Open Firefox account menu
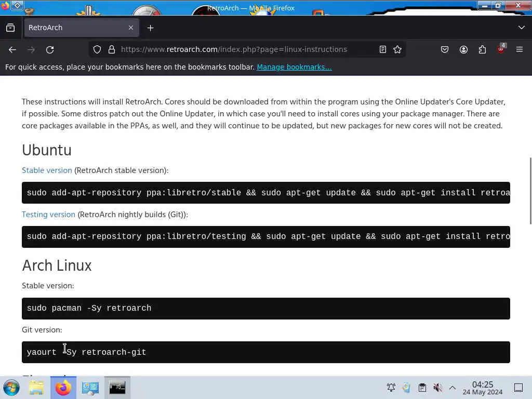Viewport: 532px width, 399px height. point(463,49)
